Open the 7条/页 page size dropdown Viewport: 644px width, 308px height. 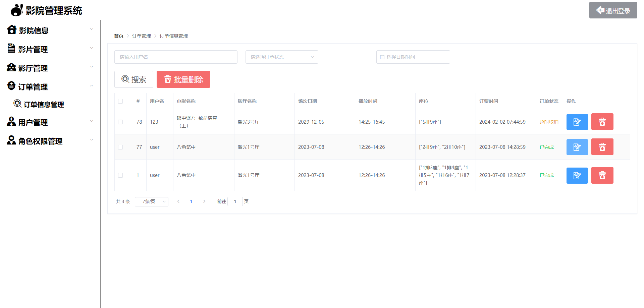(151, 202)
